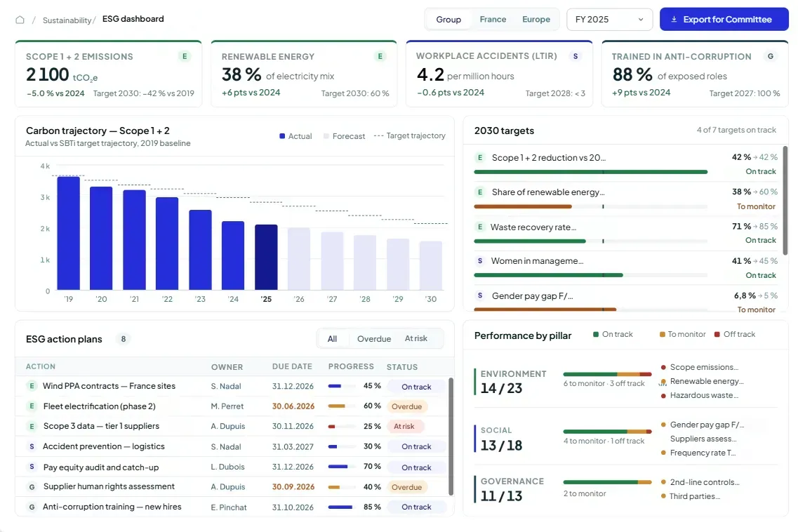Sort by DUE DATE column header
This screenshot has width=798, height=532.
tap(292, 366)
